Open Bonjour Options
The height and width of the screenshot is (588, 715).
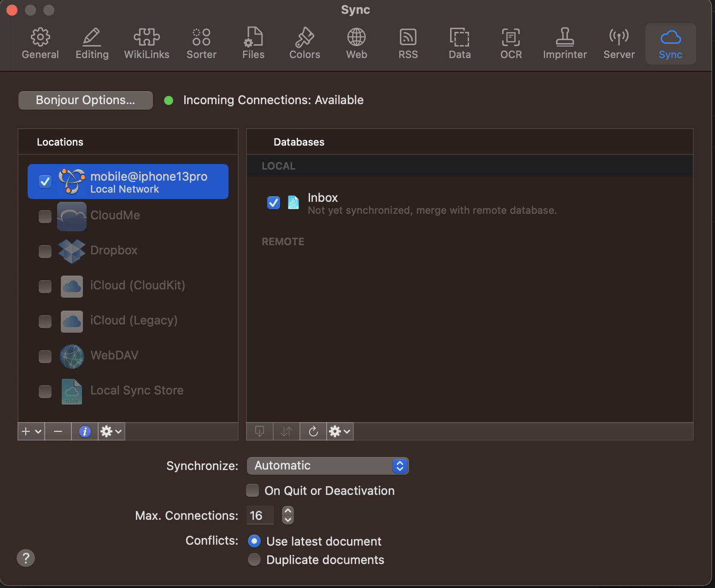85,100
